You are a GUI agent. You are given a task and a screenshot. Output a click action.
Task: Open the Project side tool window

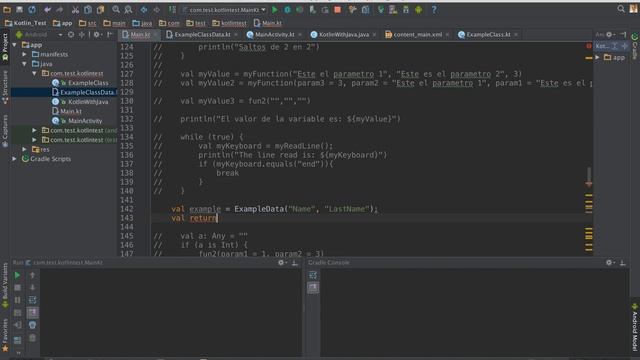5,47
